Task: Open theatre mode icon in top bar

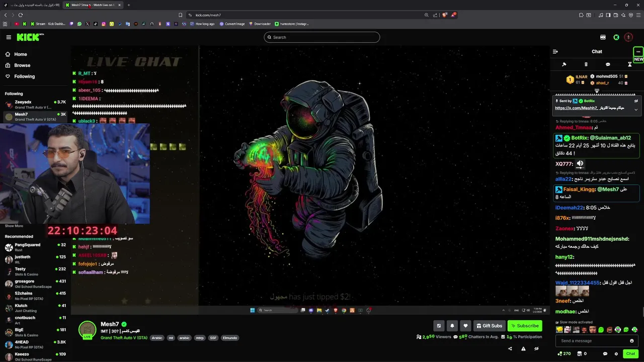Action: tap(603, 37)
